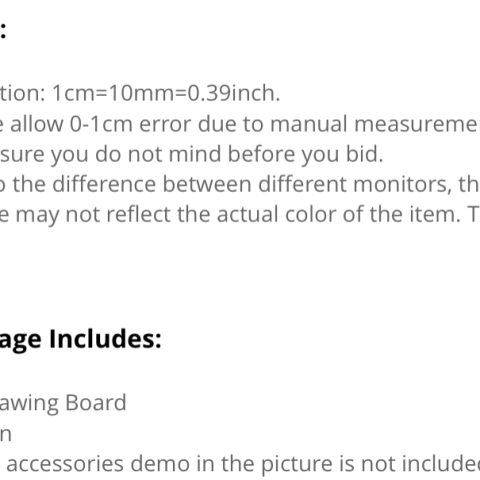Click the bold 'Includes:' heading
The height and width of the screenshot is (480, 480).
pyautogui.click(x=105, y=339)
